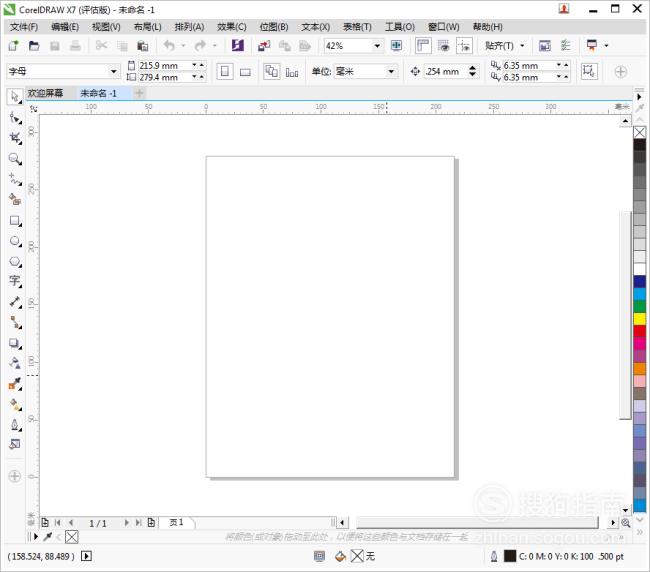Viewport: 650px width, 572px height.
Task: Click the quick customize plus on property bar
Action: [620, 72]
